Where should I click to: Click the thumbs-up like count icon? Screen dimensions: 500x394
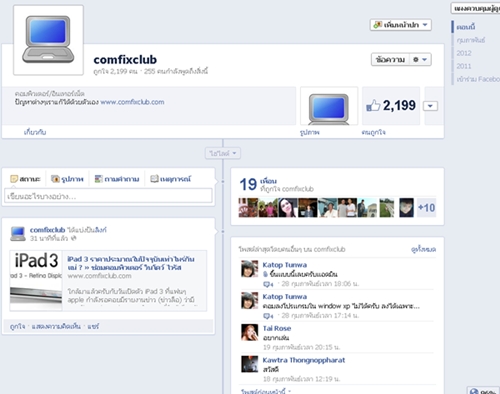pyautogui.click(x=373, y=106)
